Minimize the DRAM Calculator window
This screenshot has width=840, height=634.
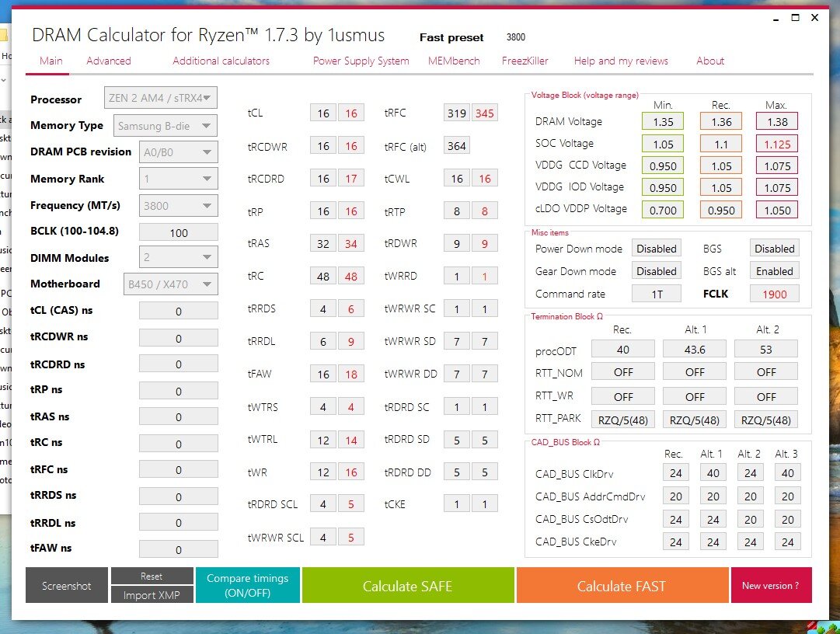[x=776, y=18]
